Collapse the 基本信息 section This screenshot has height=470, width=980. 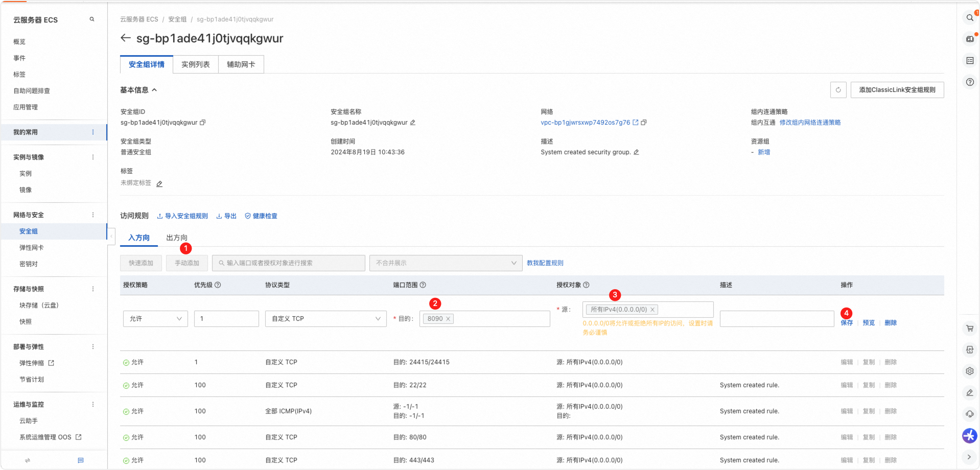click(x=138, y=90)
